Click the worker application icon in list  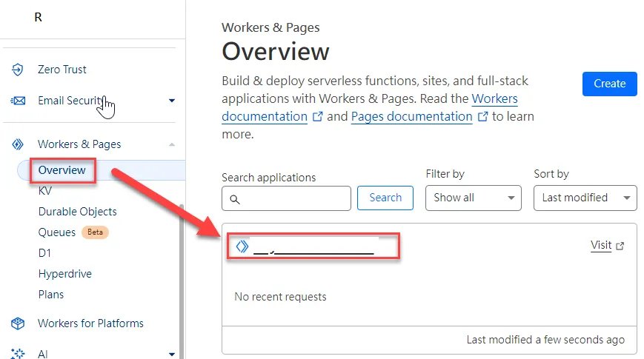(x=242, y=246)
